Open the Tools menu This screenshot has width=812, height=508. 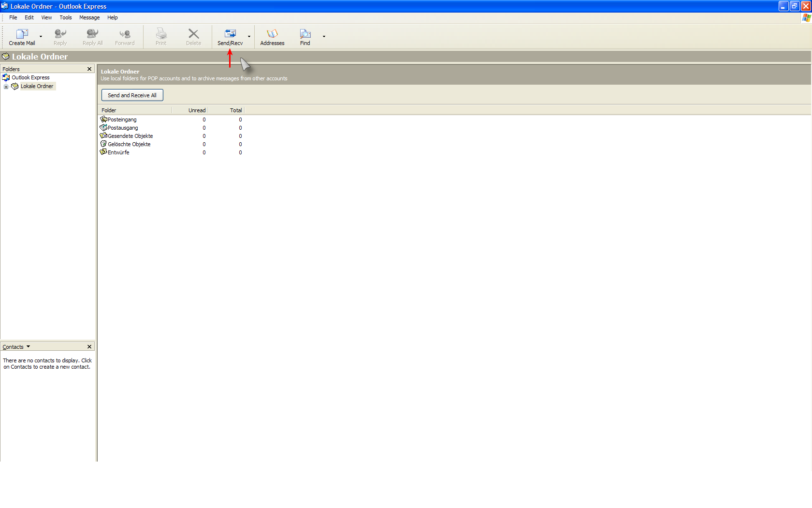click(66, 17)
